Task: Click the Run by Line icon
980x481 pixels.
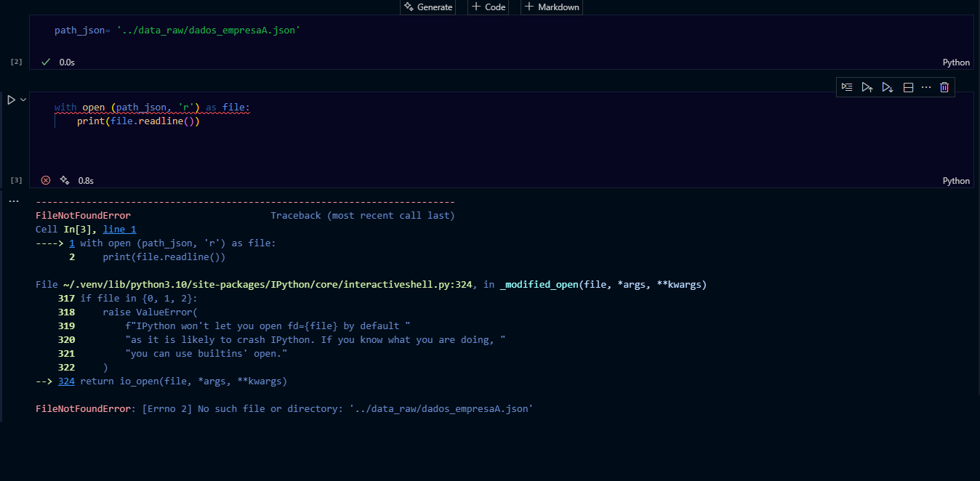Action: point(847,87)
